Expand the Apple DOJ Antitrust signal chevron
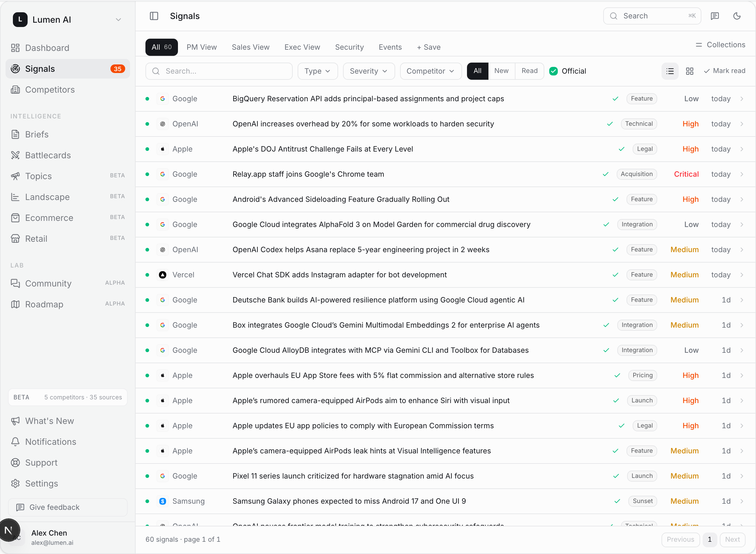The width and height of the screenshot is (756, 554). pyautogui.click(x=742, y=149)
